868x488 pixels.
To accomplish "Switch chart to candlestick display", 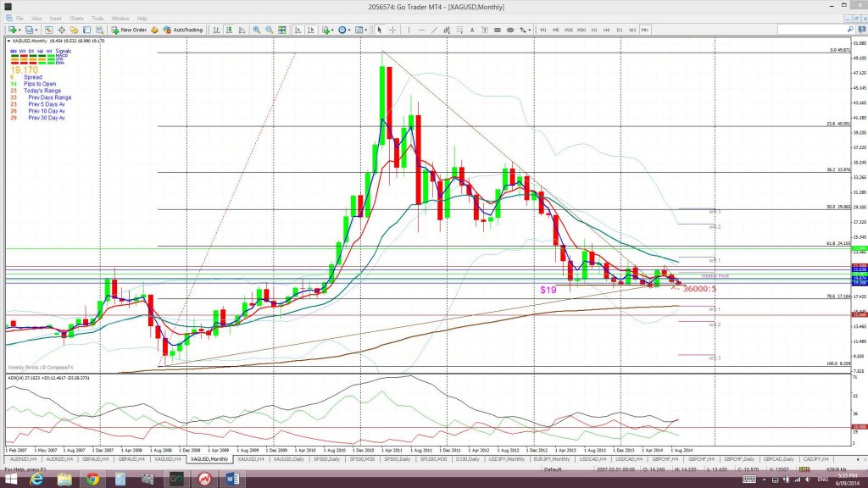I will pos(228,29).
